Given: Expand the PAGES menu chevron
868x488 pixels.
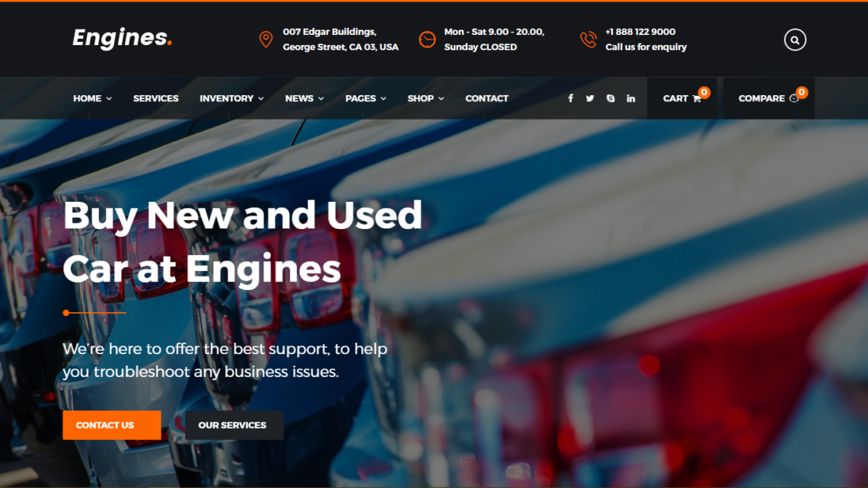Looking at the screenshot, I should pos(383,98).
